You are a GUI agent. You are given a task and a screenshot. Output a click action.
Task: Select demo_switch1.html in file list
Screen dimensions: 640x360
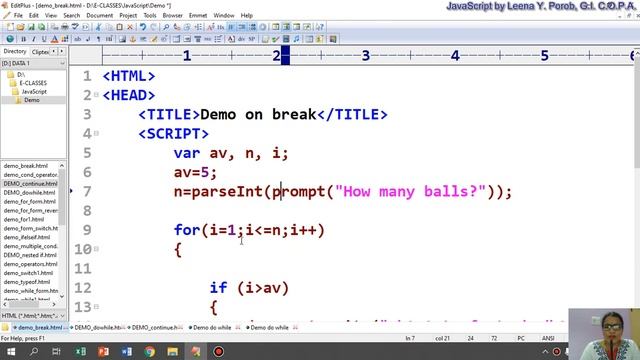pyautogui.click(x=28, y=273)
